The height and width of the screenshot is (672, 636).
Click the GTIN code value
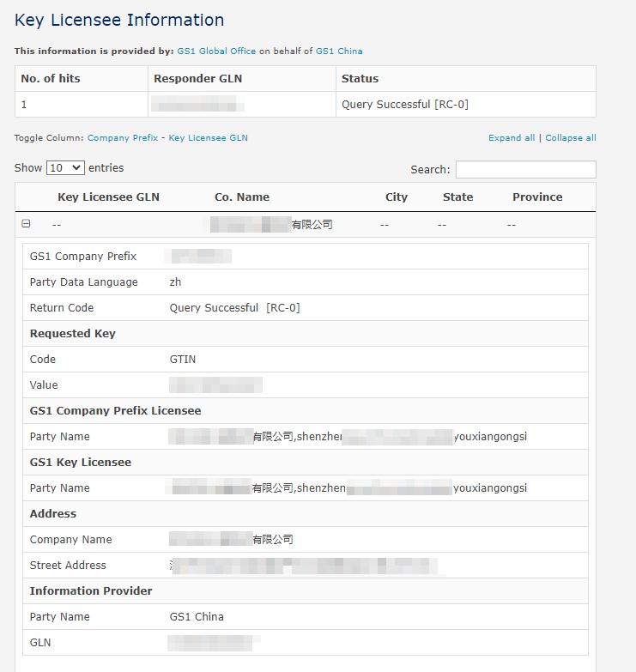[x=183, y=360]
